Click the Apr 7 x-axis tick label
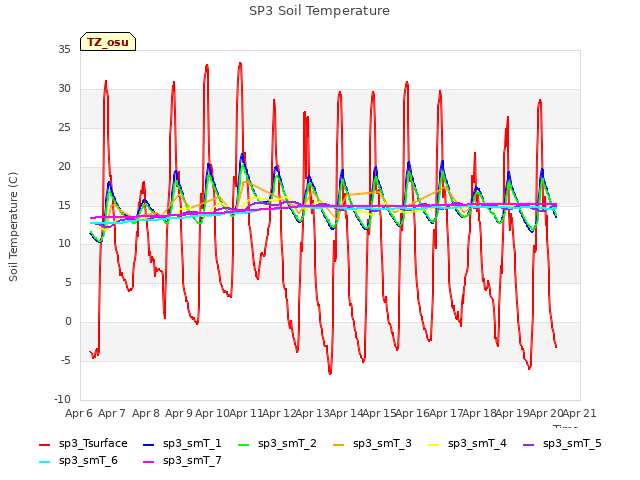Screen dimensions: 640x480 [112, 413]
